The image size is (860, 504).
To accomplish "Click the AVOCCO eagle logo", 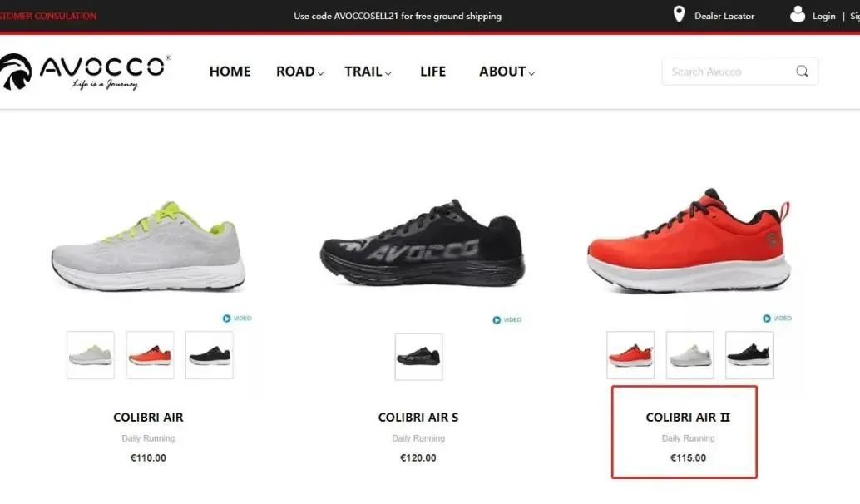I will tap(16, 72).
